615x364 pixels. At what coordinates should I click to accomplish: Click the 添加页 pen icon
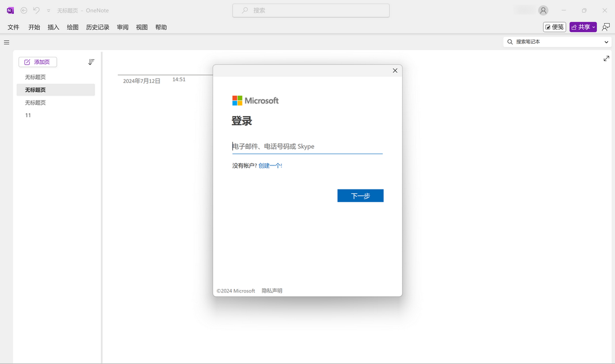click(x=27, y=61)
